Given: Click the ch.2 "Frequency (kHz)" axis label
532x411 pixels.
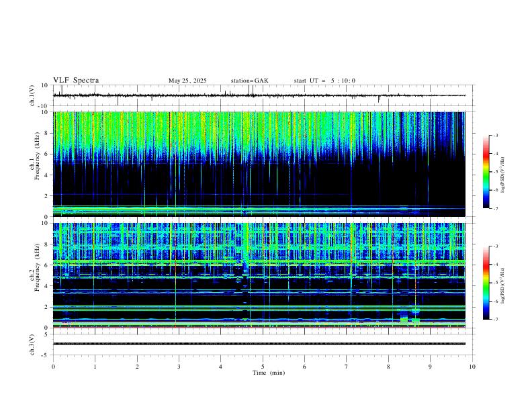Looking at the screenshot, I should tap(37, 267).
